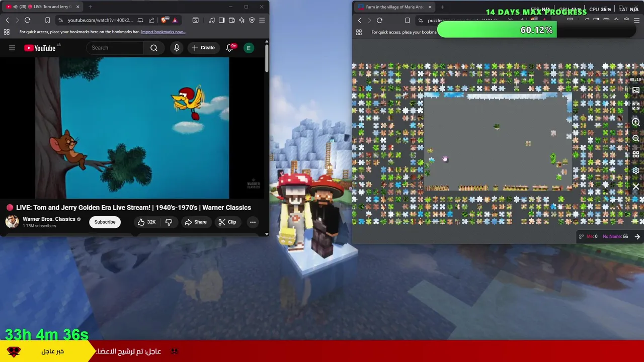Bookmark the puzzle page
This screenshot has height=362, width=644.
(407, 20)
